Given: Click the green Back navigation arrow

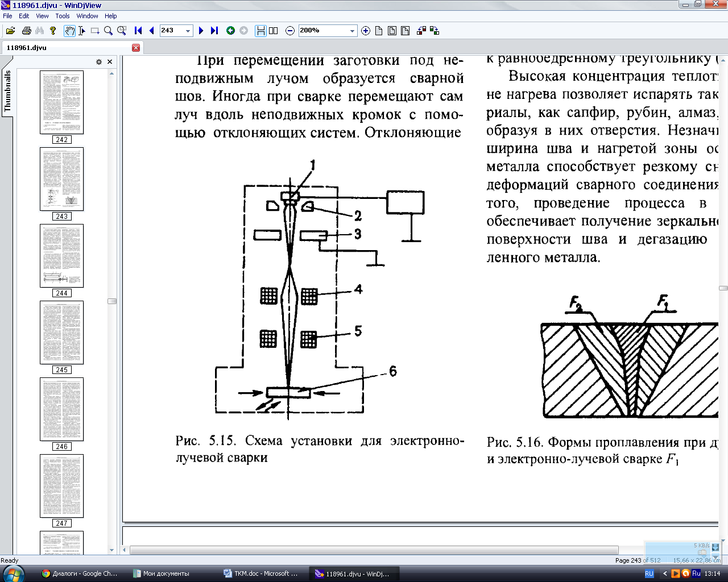Looking at the screenshot, I should [230, 31].
